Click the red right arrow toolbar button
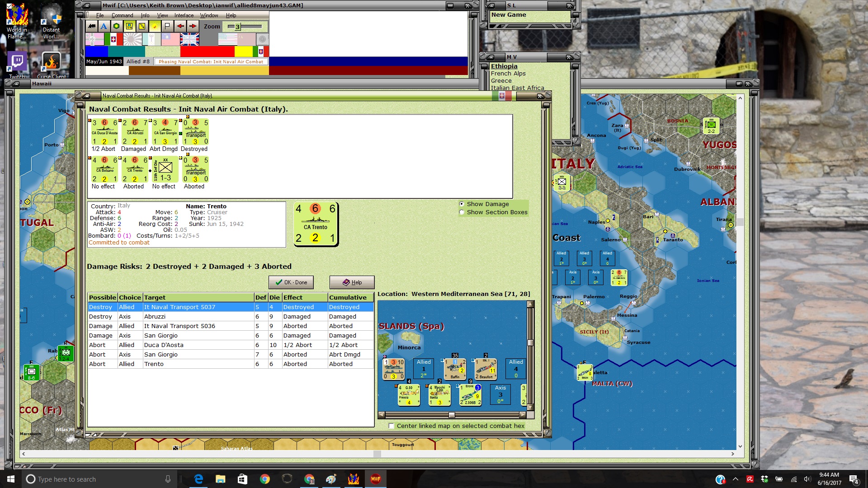Viewport: 868px width, 488px height. point(193,26)
